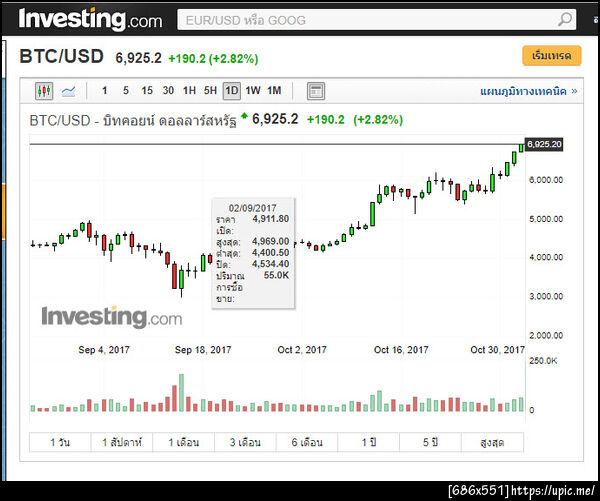Click the 6,925.20 current price label
The width and height of the screenshot is (600, 501).
(x=544, y=144)
